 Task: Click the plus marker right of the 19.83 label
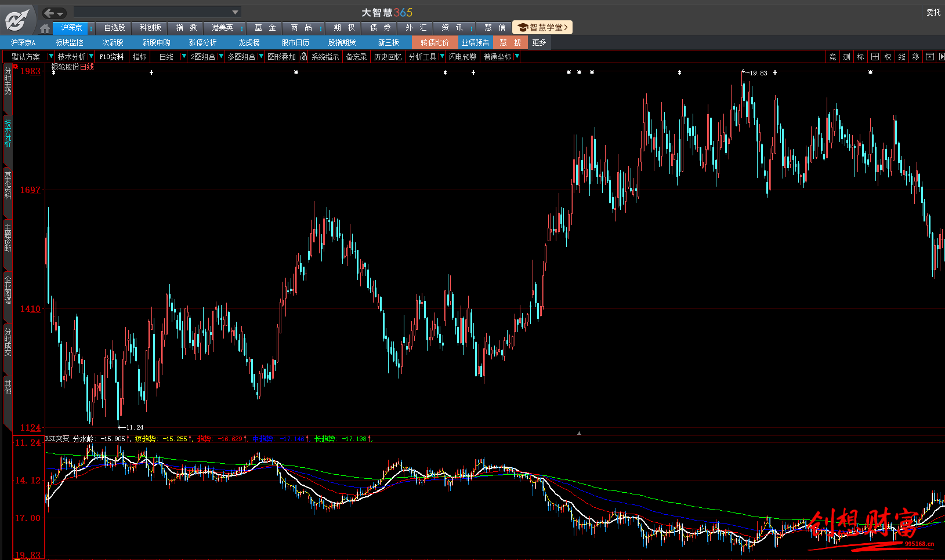click(775, 72)
